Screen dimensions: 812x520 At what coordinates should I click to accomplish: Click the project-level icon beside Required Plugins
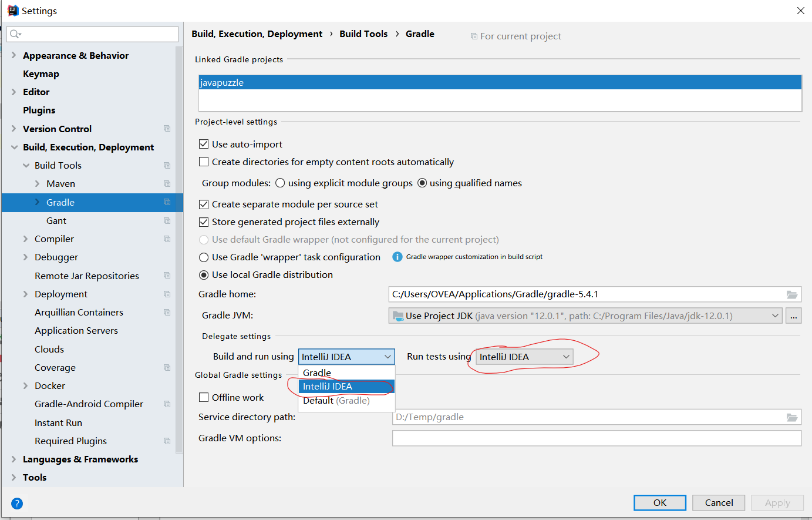click(x=167, y=441)
